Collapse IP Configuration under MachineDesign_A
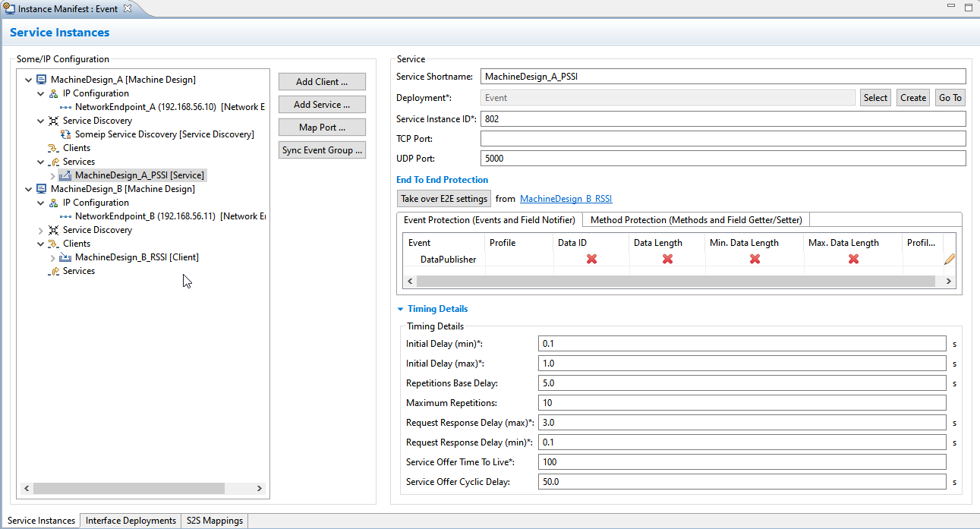The image size is (980, 529). (x=41, y=93)
